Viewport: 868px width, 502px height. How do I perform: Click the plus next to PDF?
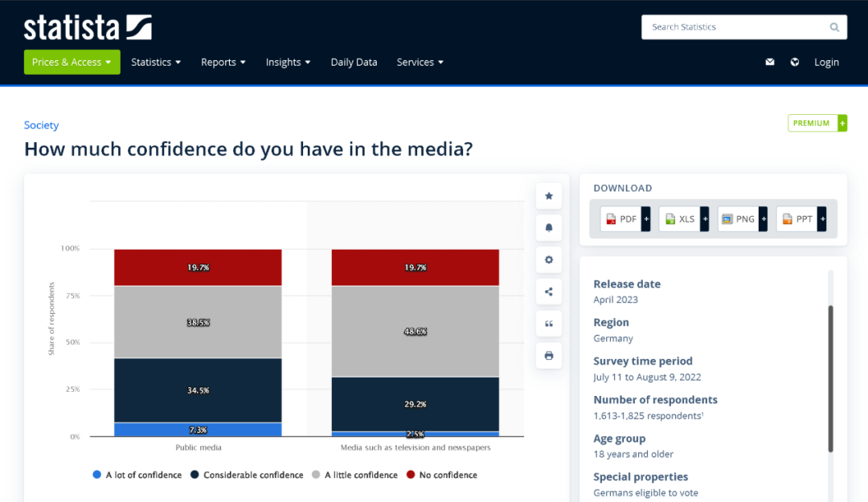pyautogui.click(x=646, y=219)
